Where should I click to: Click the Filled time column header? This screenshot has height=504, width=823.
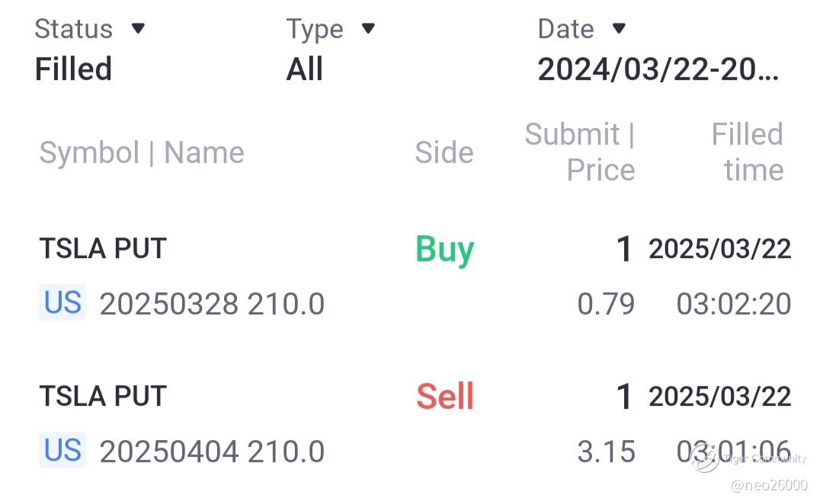pyautogui.click(x=748, y=152)
